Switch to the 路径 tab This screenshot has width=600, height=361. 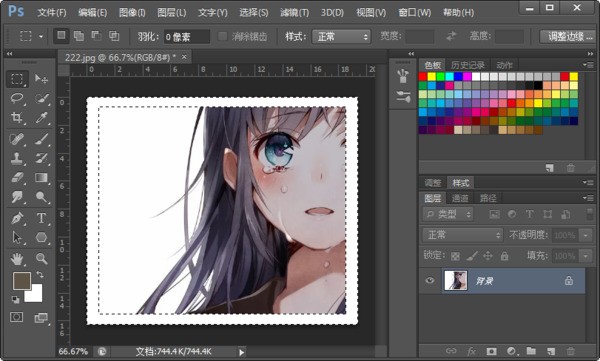(488, 198)
